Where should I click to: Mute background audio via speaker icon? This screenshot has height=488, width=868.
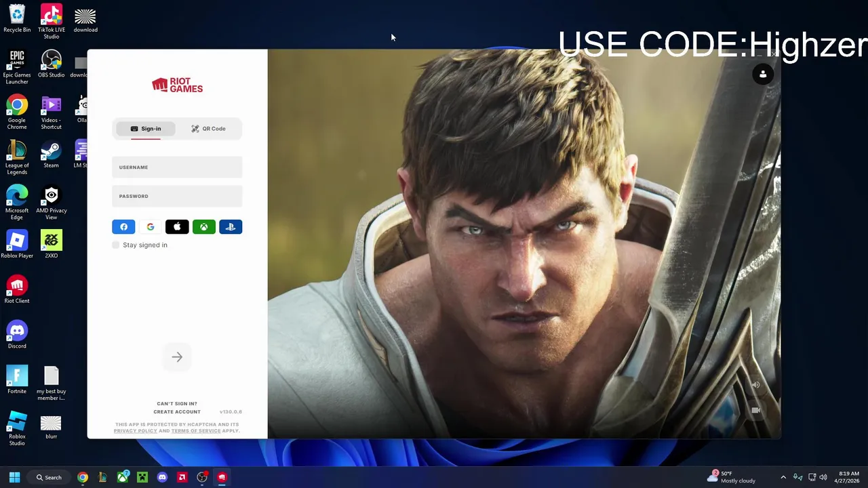tap(755, 385)
